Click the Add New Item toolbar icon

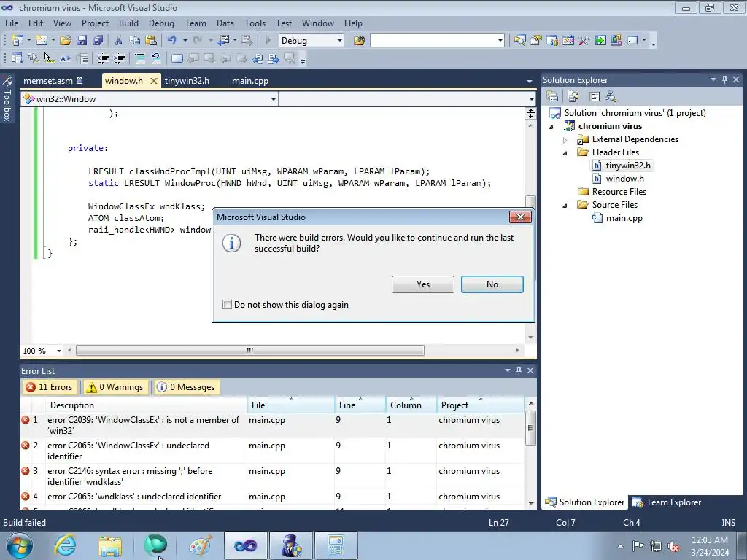coord(41,41)
